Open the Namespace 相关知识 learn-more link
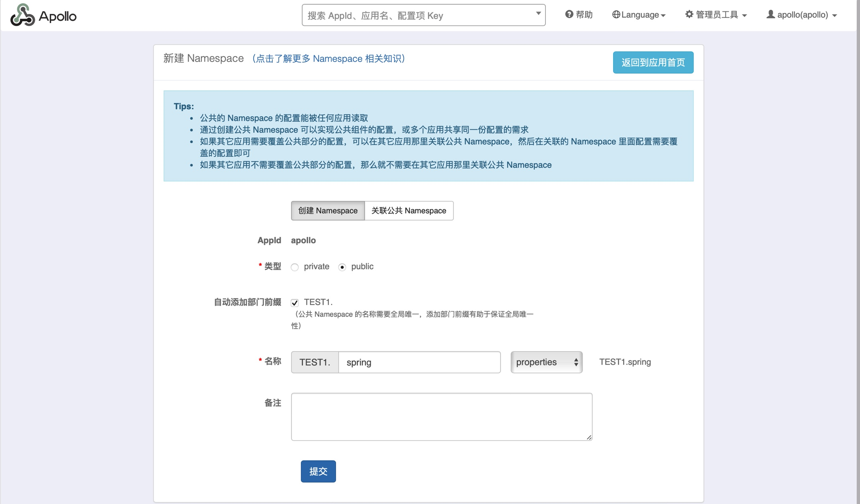This screenshot has width=860, height=504. (x=328, y=59)
